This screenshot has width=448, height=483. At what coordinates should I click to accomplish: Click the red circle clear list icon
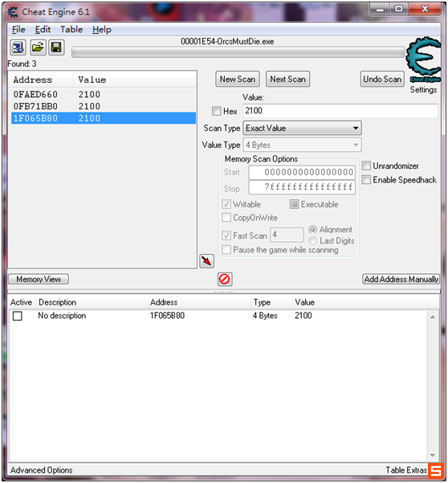click(225, 279)
